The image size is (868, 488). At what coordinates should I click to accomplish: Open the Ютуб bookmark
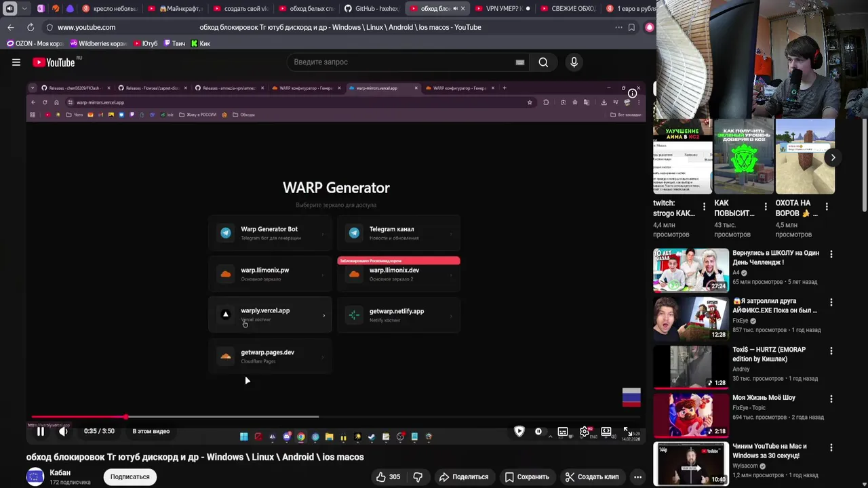pyautogui.click(x=145, y=43)
